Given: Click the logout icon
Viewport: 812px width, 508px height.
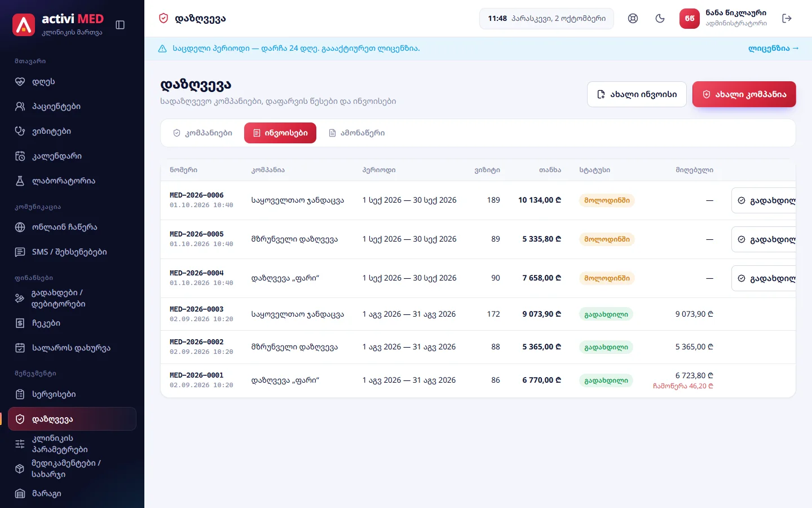Looking at the screenshot, I should click(787, 19).
